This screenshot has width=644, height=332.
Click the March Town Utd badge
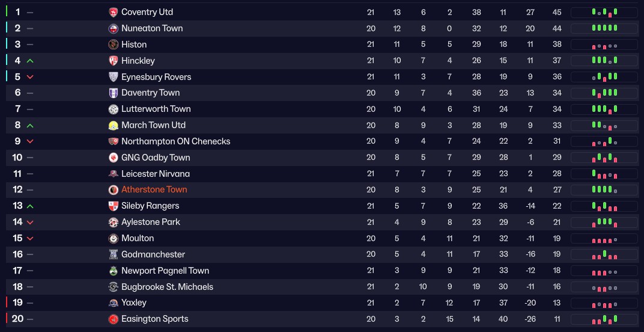click(114, 125)
